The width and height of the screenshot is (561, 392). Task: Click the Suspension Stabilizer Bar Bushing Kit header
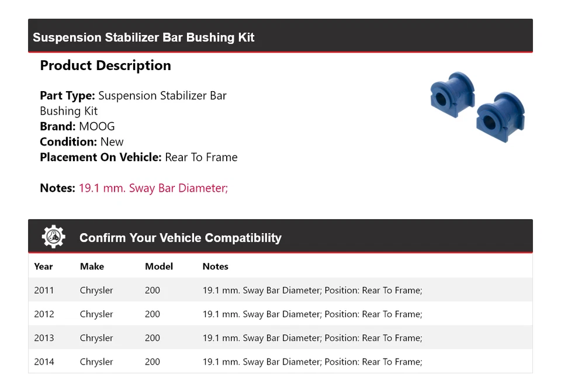click(144, 37)
